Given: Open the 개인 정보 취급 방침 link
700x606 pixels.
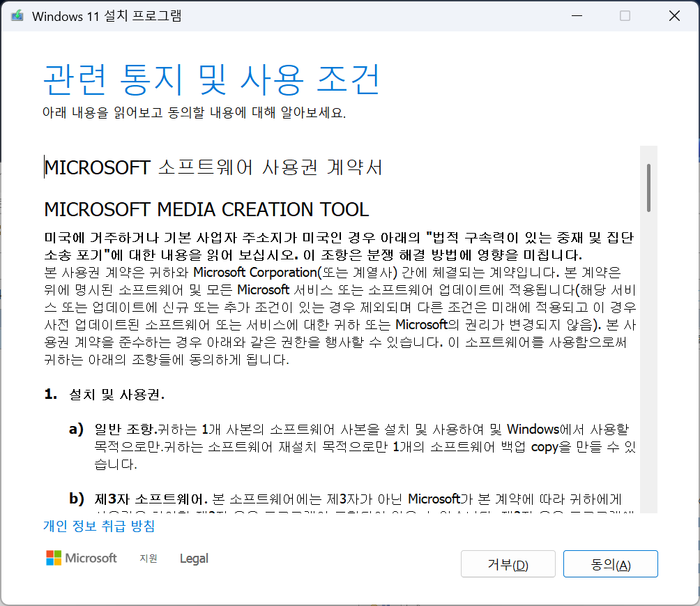Looking at the screenshot, I should coord(99,526).
